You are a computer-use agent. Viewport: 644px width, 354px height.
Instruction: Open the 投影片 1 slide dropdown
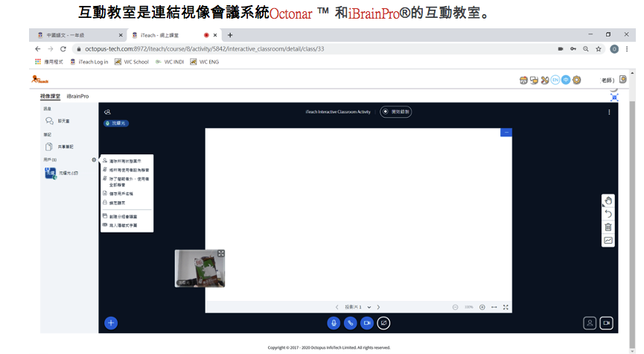coord(357,307)
